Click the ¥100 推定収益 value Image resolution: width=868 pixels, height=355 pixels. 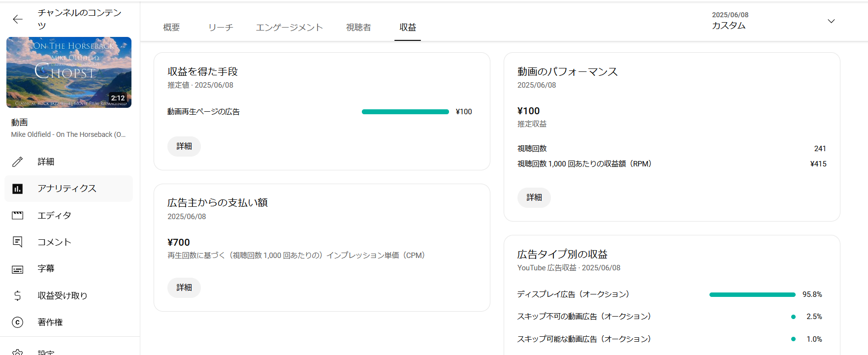[529, 111]
